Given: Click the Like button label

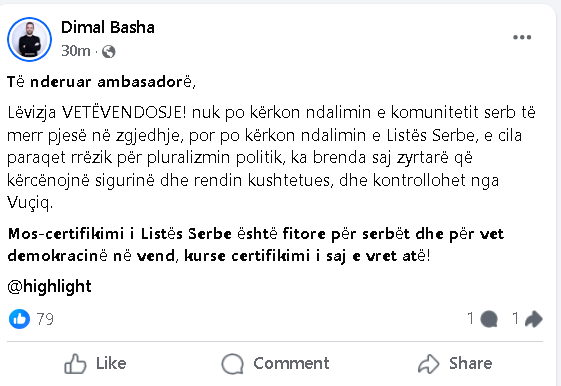Looking at the screenshot, I should (111, 363).
